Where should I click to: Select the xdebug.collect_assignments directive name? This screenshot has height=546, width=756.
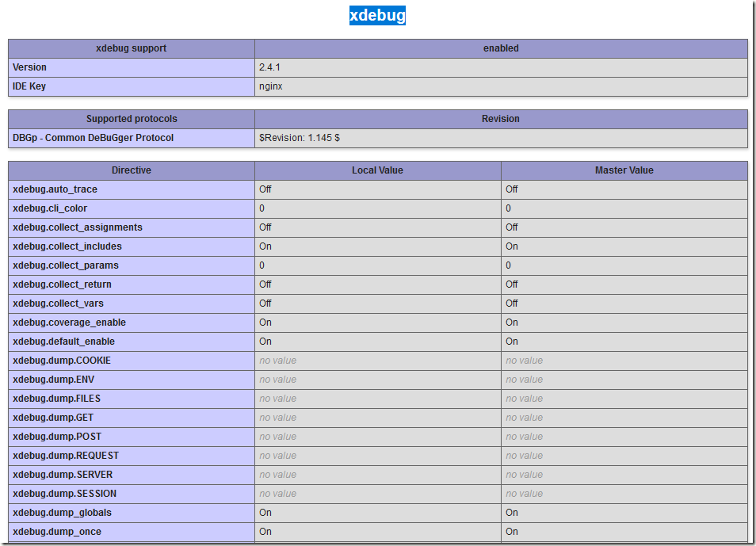point(78,227)
